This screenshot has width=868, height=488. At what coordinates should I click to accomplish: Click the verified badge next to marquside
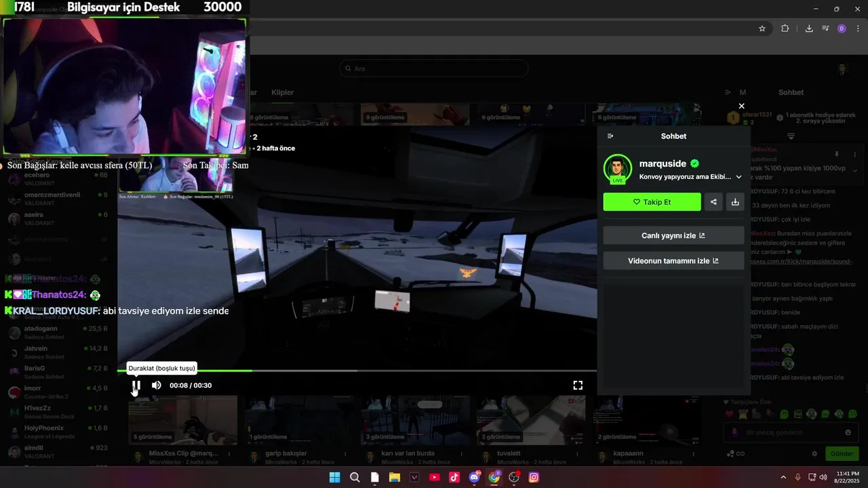point(694,163)
